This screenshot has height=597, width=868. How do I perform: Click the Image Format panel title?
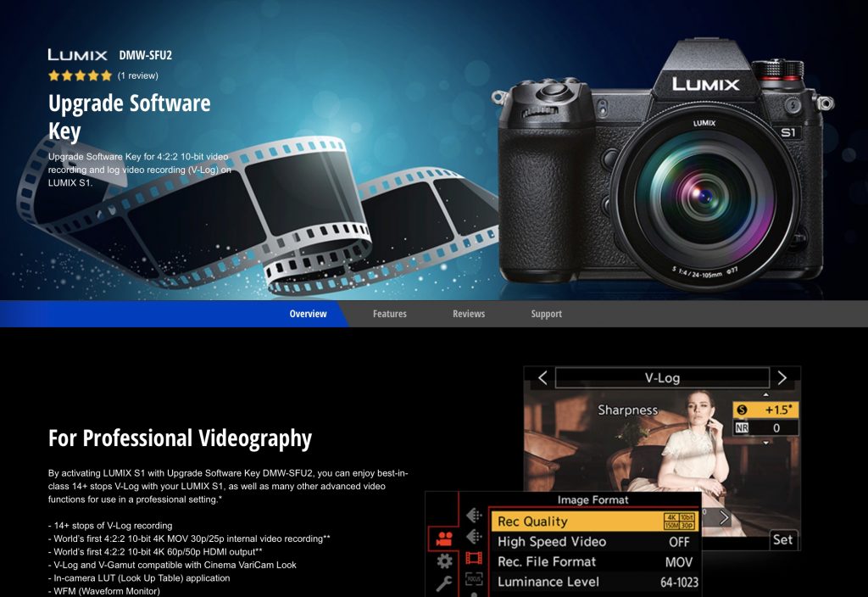[x=593, y=500]
